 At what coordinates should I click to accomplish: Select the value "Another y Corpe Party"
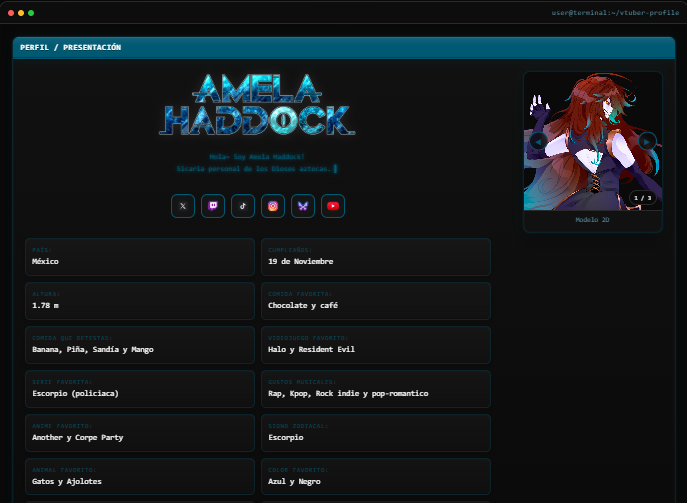(x=78, y=437)
